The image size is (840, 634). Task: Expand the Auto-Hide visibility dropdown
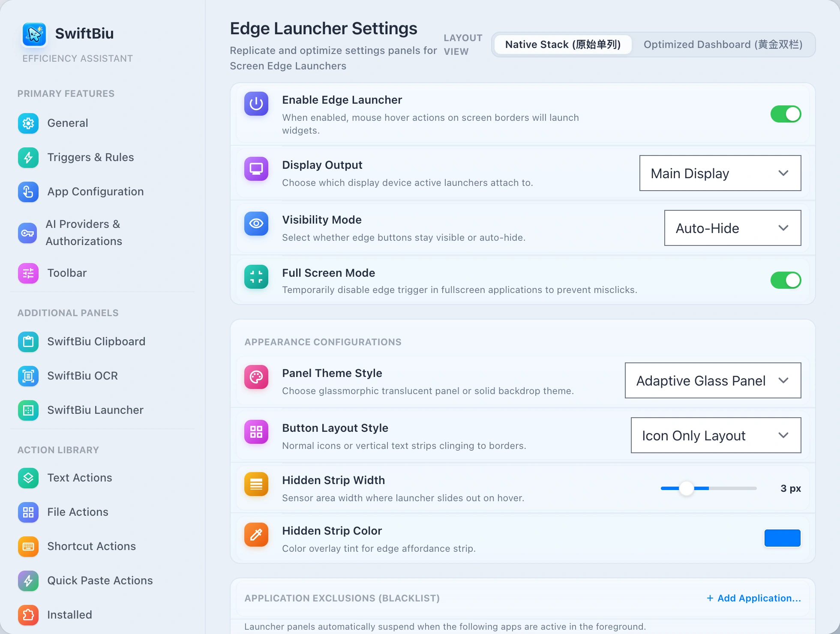[732, 228]
